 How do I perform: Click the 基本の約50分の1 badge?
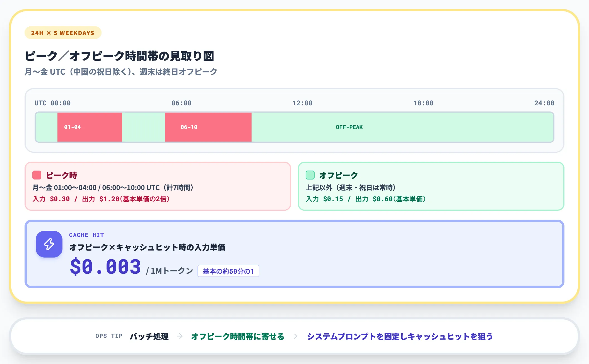point(228,271)
